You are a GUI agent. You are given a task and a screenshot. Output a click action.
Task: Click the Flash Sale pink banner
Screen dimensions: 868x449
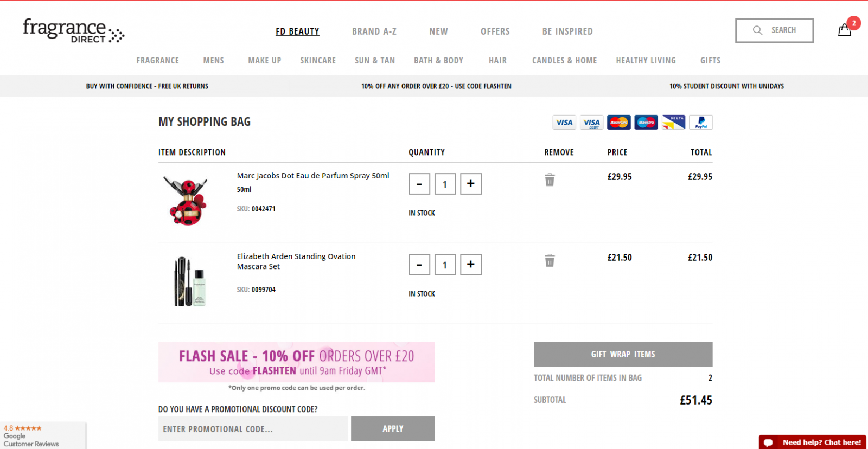pos(297,362)
